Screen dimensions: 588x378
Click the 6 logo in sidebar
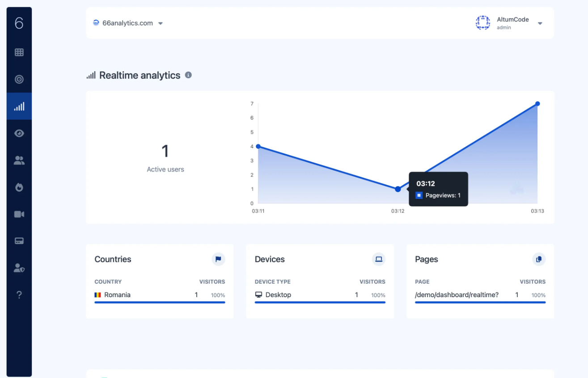pos(19,23)
